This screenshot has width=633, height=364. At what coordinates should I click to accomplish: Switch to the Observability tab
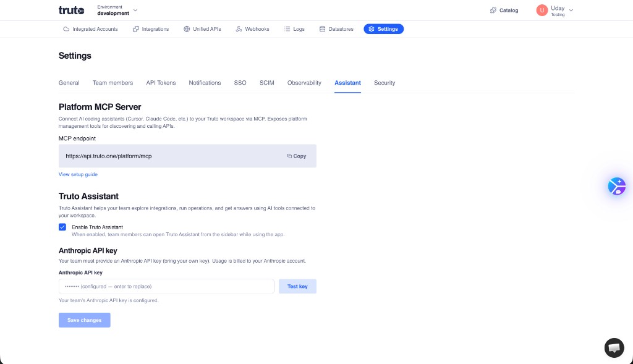pos(304,83)
